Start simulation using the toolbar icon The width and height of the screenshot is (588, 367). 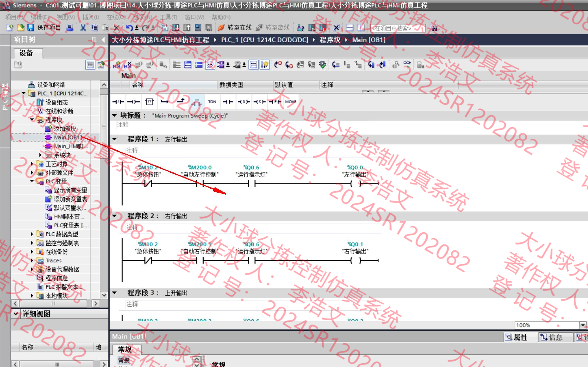click(198, 28)
